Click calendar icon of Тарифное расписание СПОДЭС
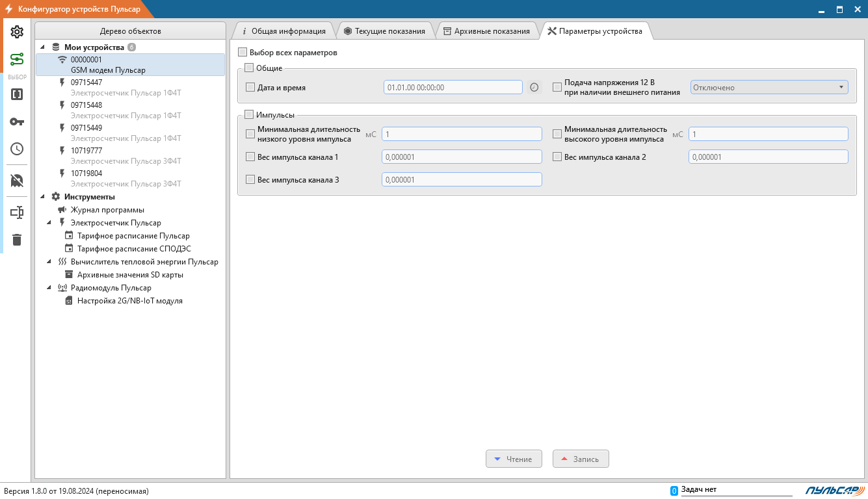 (x=69, y=249)
